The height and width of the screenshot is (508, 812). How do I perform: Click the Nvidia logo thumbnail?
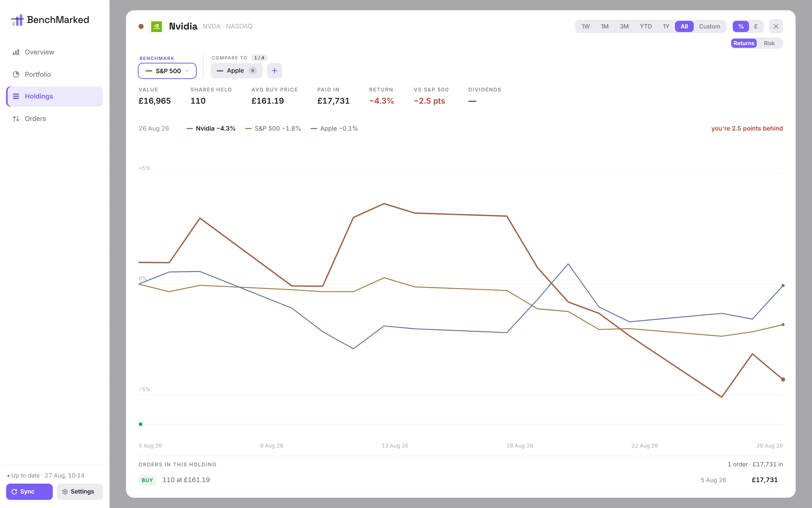coord(156,26)
